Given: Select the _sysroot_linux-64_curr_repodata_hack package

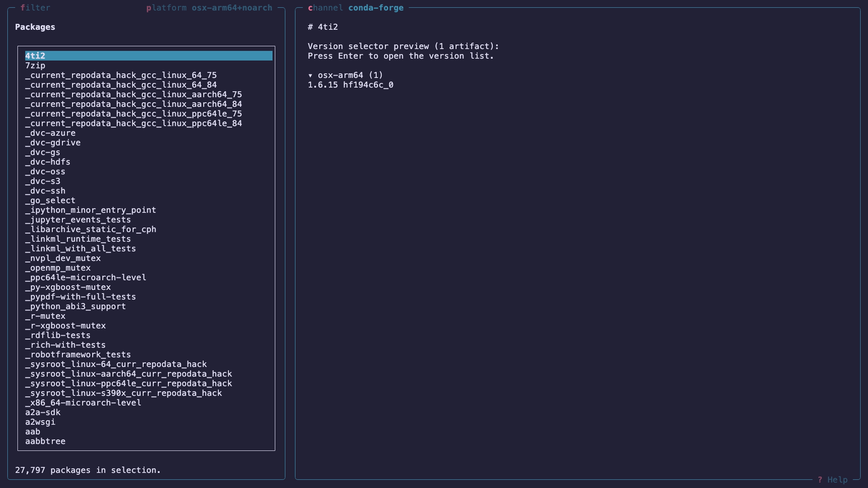Looking at the screenshot, I should tap(116, 364).
